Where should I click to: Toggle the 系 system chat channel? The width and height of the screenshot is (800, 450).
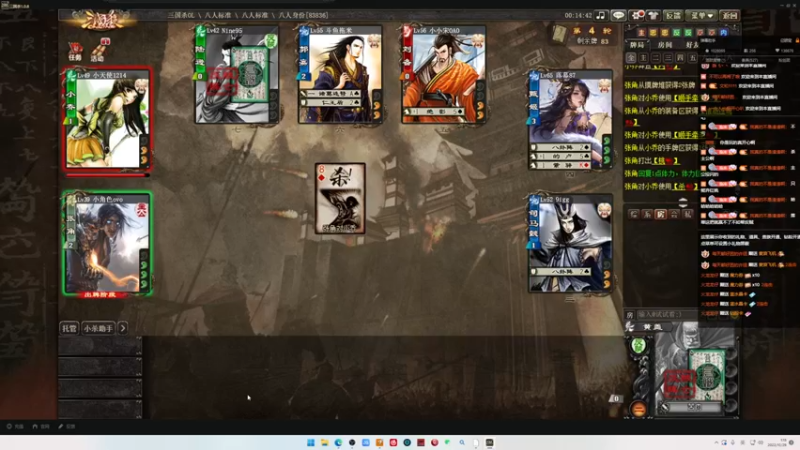click(647, 214)
